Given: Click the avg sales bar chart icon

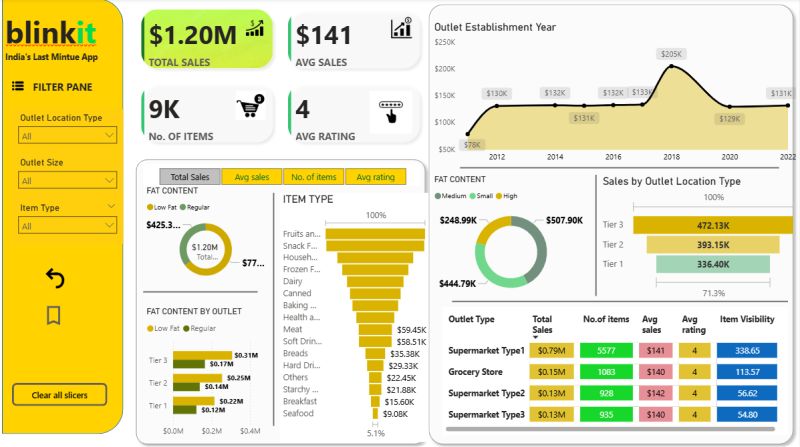Looking at the screenshot, I should pos(401,29).
